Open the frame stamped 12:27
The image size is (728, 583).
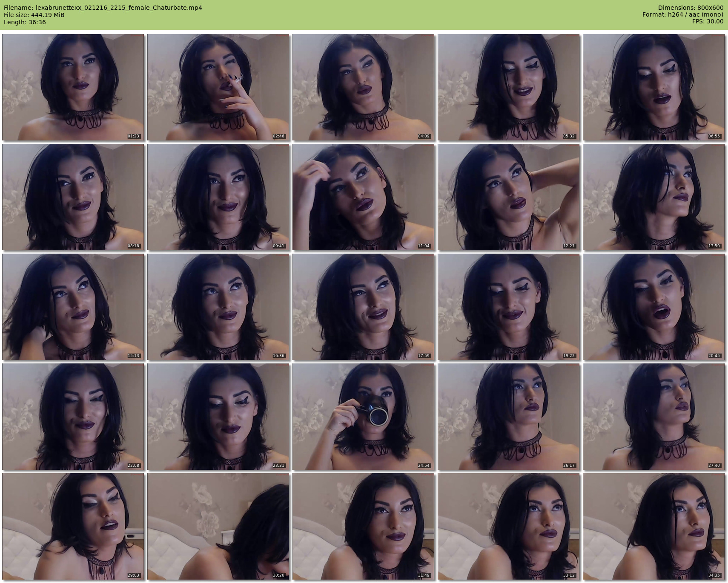509,197
